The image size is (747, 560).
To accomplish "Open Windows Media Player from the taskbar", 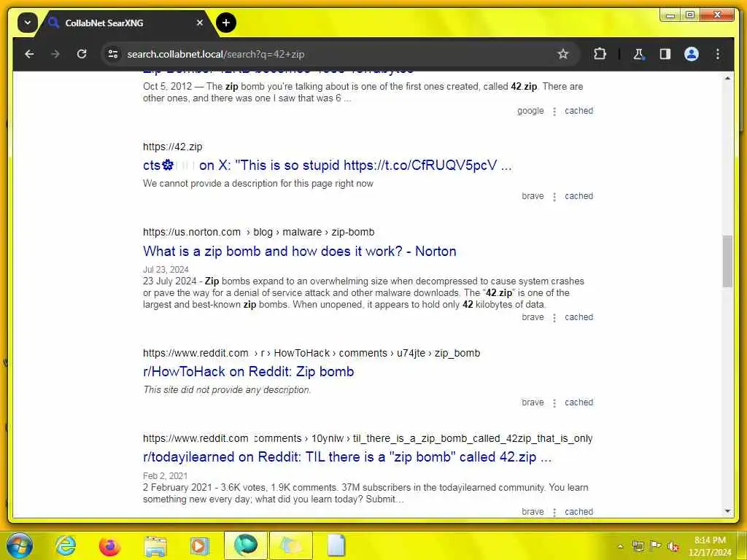I will click(x=199, y=545).
